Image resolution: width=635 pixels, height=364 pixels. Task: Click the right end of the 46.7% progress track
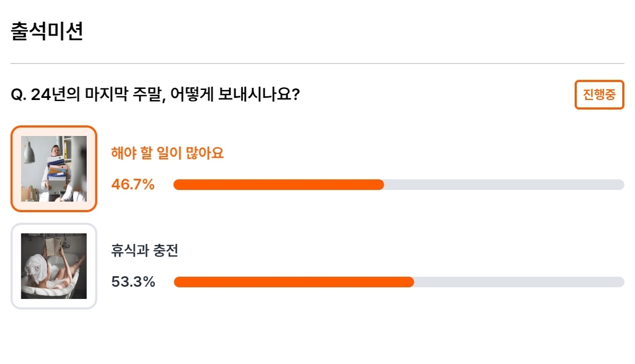620,185
